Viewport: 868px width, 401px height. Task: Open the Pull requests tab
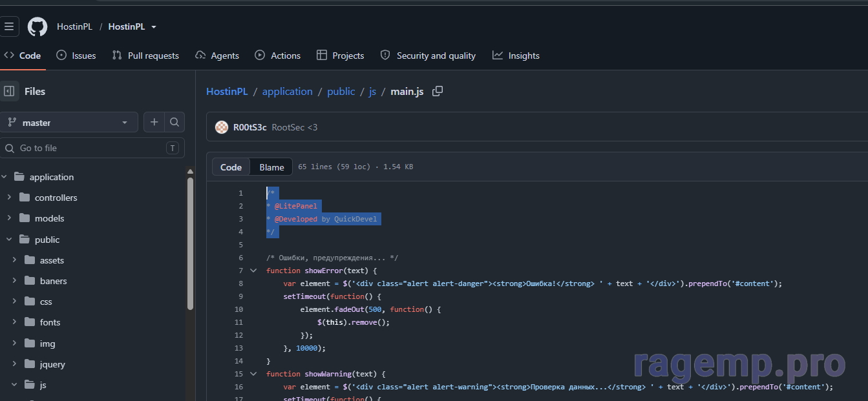click(145, 56)
